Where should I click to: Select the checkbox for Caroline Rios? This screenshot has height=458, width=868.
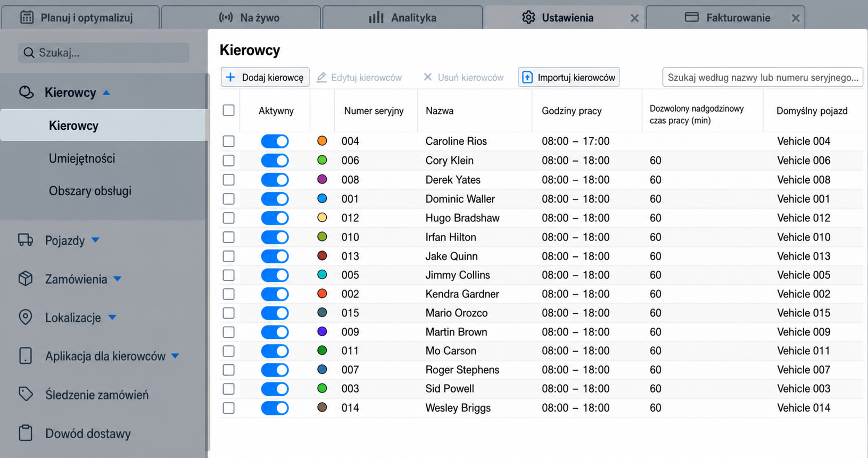229,141
